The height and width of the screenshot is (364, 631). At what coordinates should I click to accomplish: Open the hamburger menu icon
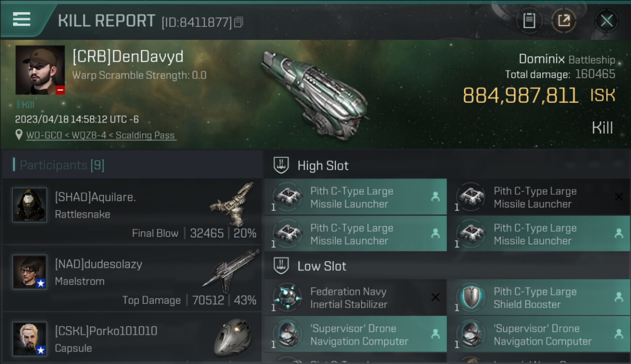[x=21, y=19]
